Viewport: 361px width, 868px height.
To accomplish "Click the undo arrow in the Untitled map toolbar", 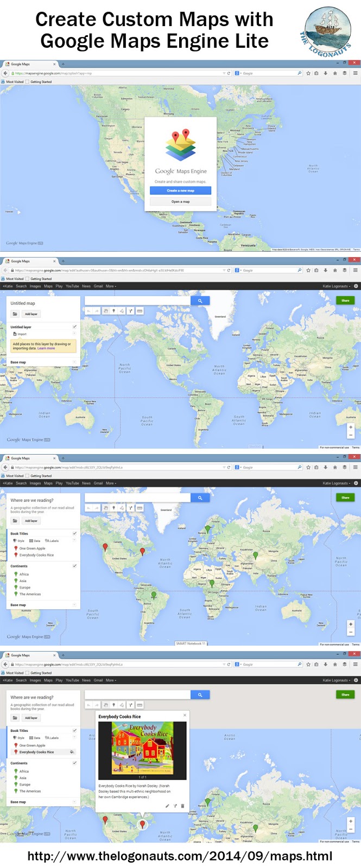I will [x=89, y=311].
